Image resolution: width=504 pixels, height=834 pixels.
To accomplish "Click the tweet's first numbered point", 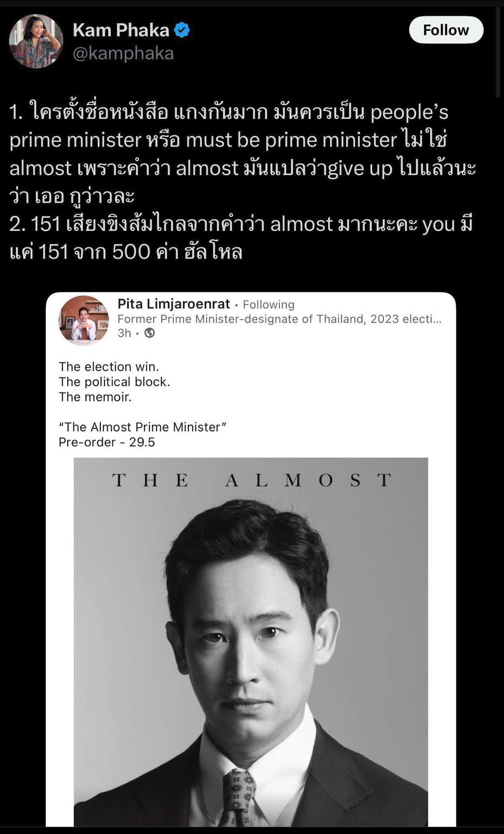I will [243, 154].
